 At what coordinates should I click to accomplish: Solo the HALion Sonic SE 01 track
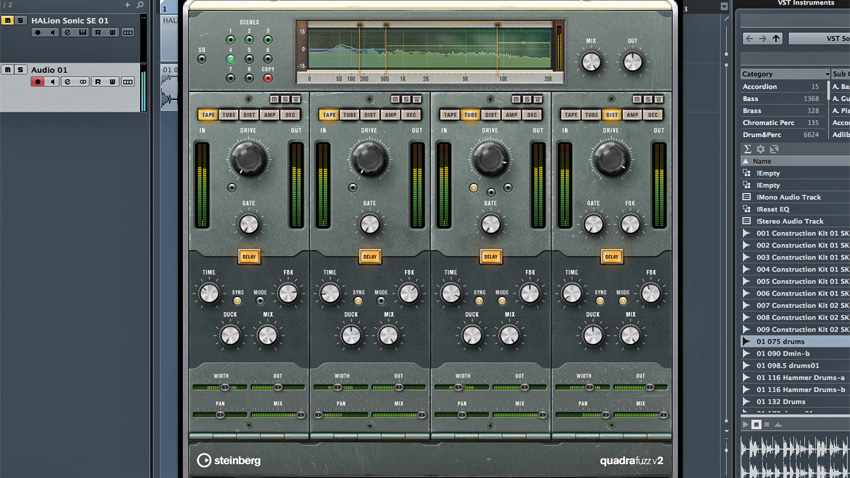(20, 21)
